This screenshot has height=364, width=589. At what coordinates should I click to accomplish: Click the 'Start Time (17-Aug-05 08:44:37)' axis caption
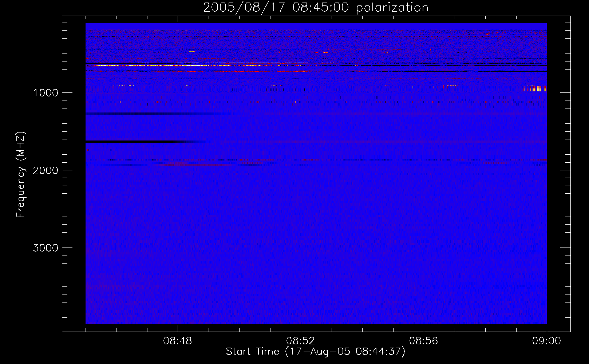316,352
